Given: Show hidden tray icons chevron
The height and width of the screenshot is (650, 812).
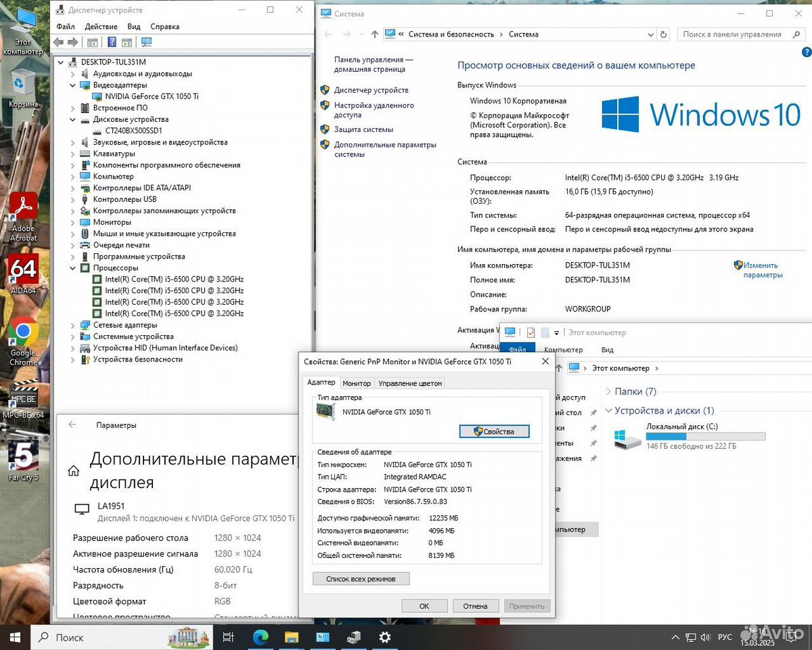Looking at the screenshot, I should click(x=675, y=637).
